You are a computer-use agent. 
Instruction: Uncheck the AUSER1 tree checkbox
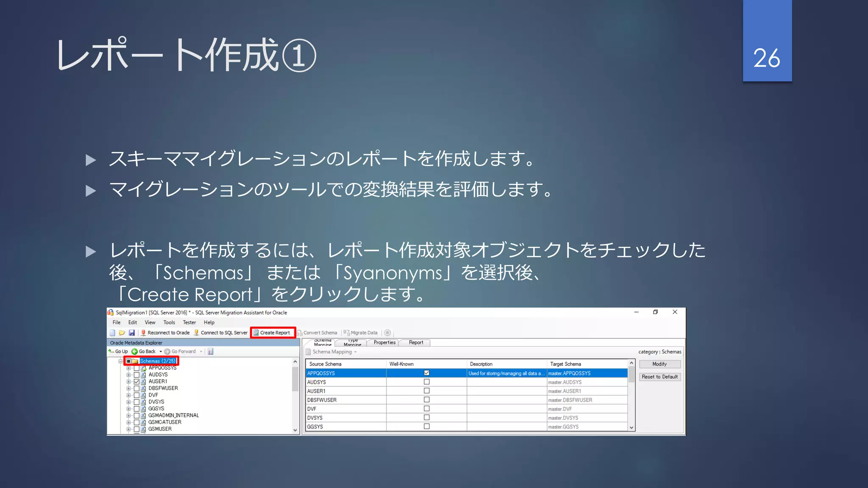tap(136, 381)
